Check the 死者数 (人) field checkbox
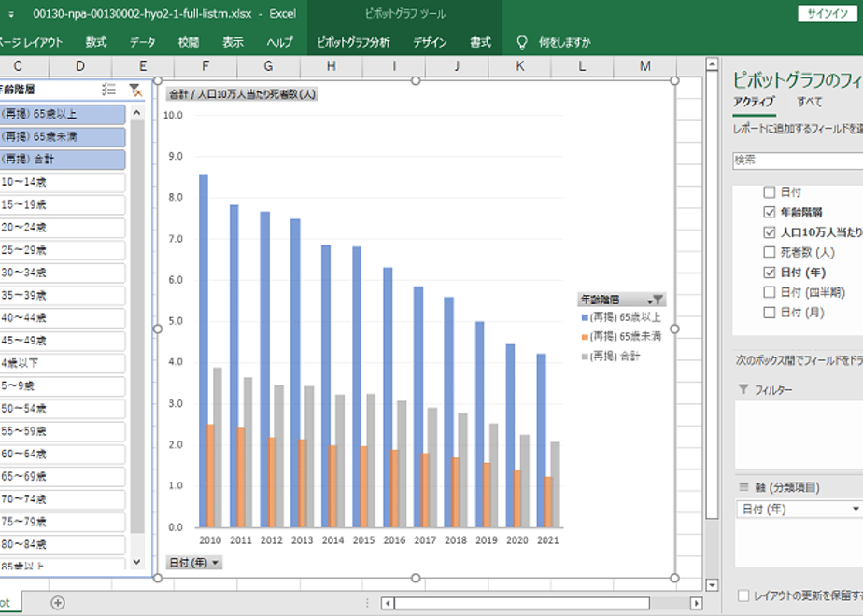The width and height of the screenshot is (863, 616). pos(770,252)
